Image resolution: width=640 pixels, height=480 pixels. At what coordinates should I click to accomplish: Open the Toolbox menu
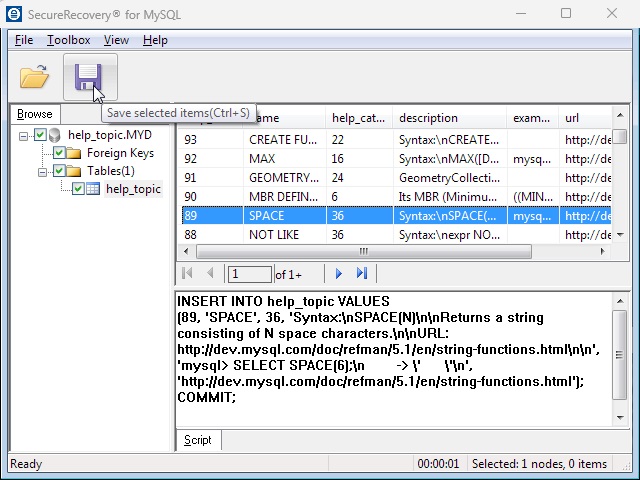point(68,40)
